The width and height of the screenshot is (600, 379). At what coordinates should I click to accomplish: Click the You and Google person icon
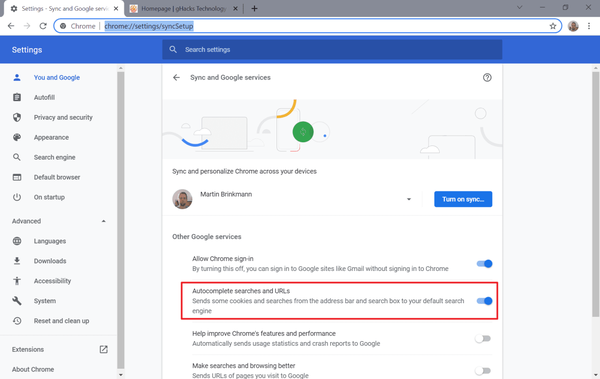click(x=17, y=77)
